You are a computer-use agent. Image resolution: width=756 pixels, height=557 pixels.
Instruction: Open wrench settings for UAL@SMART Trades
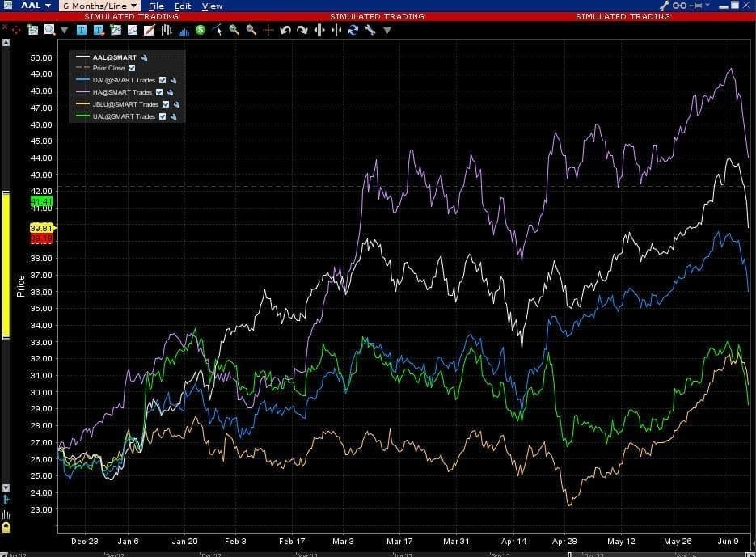pos(173,117)
